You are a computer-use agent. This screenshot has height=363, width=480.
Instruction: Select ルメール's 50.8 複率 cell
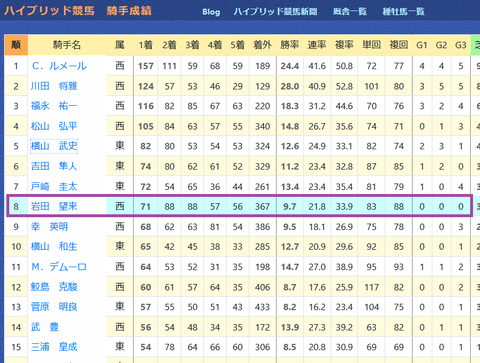click(x=344, y=66)
